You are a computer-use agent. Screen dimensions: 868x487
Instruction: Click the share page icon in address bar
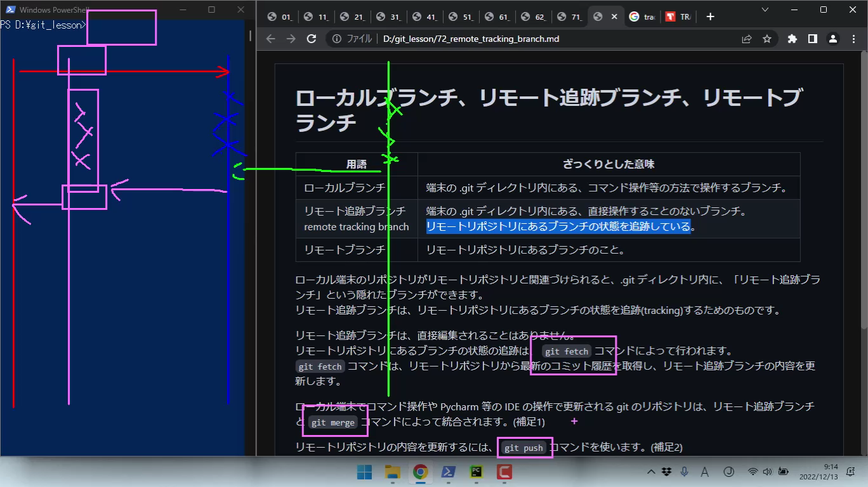(747, 39)
